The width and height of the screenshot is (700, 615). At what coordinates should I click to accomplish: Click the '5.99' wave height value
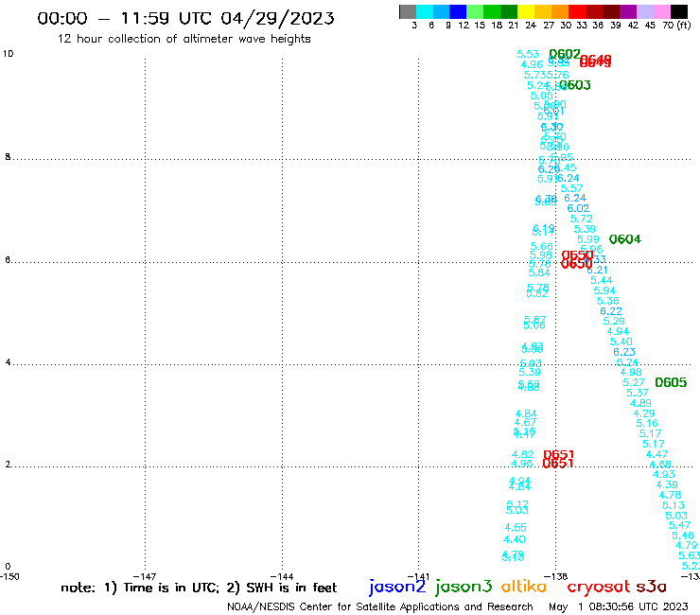[588, 239]
